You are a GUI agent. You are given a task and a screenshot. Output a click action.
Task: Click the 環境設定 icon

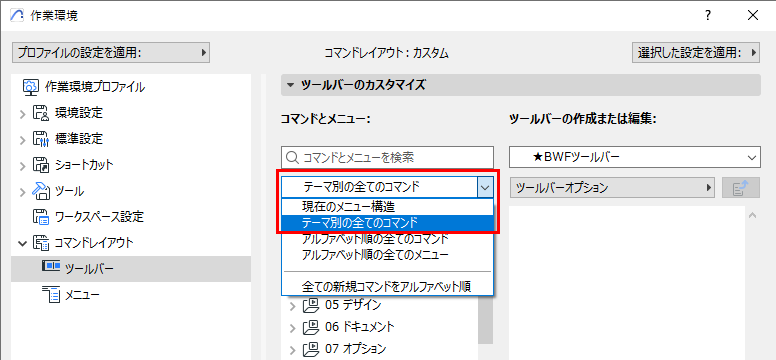[42, 113]
